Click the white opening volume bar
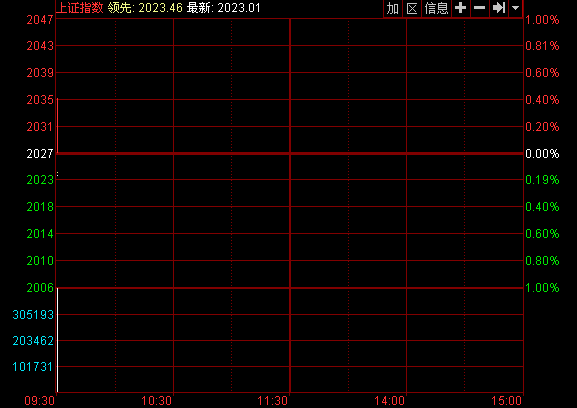577x408 pixels. 57,340
